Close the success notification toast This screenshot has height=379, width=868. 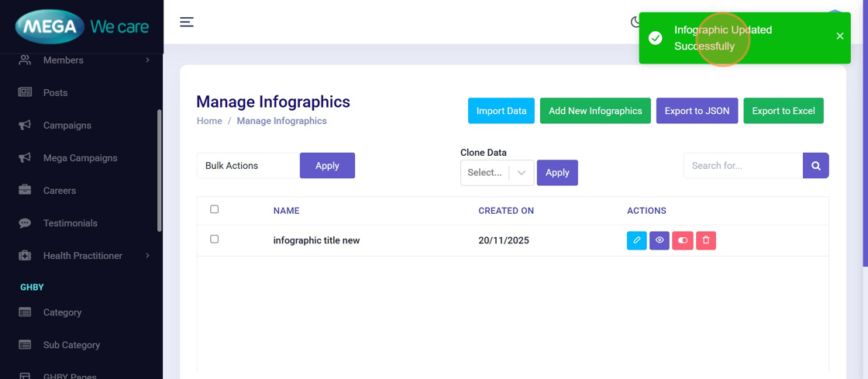(x=840, y=36)
